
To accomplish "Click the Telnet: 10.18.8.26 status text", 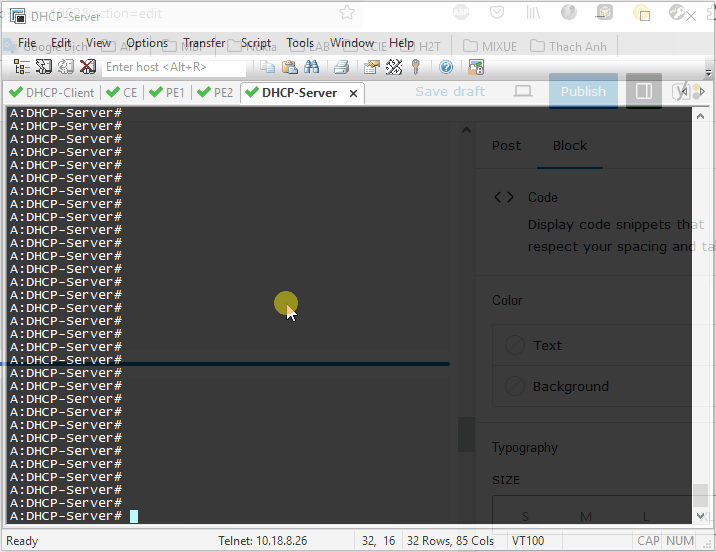I will [x=263, y=541].
